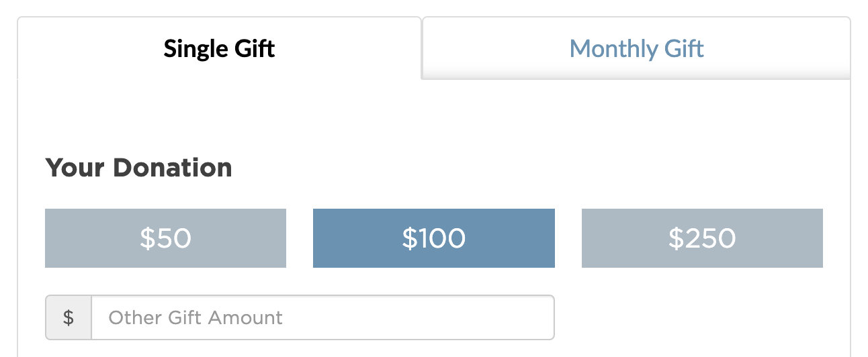Set donation to one hundred dollars
The width and height of the screenshot is (868, 357).
pyautogui.click(x=434, y=238)
